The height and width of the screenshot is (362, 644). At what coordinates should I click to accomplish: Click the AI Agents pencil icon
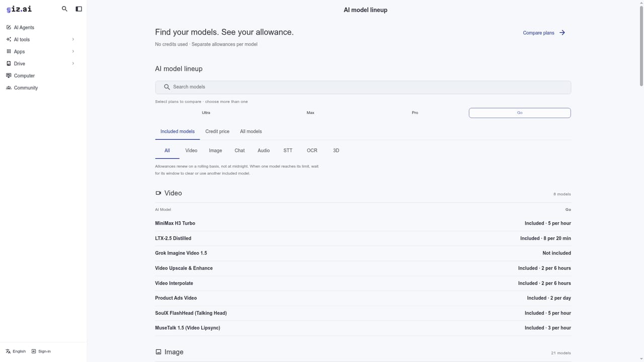coord(9,27)
